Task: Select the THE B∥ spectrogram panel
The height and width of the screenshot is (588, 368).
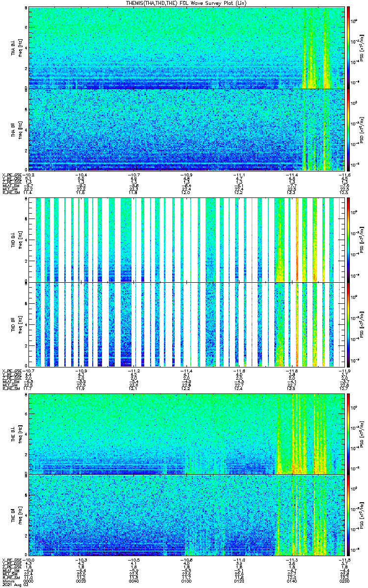Action: (186, 515)
